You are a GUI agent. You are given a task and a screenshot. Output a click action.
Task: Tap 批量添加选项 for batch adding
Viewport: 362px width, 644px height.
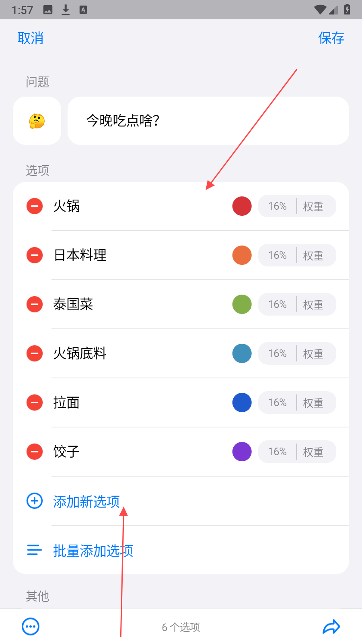point(93,550)
